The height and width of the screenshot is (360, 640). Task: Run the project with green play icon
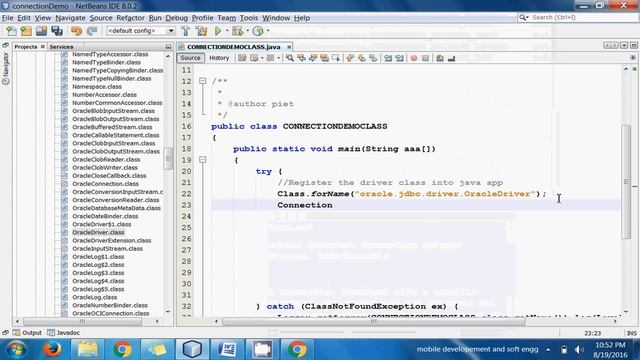coord(218,31)
